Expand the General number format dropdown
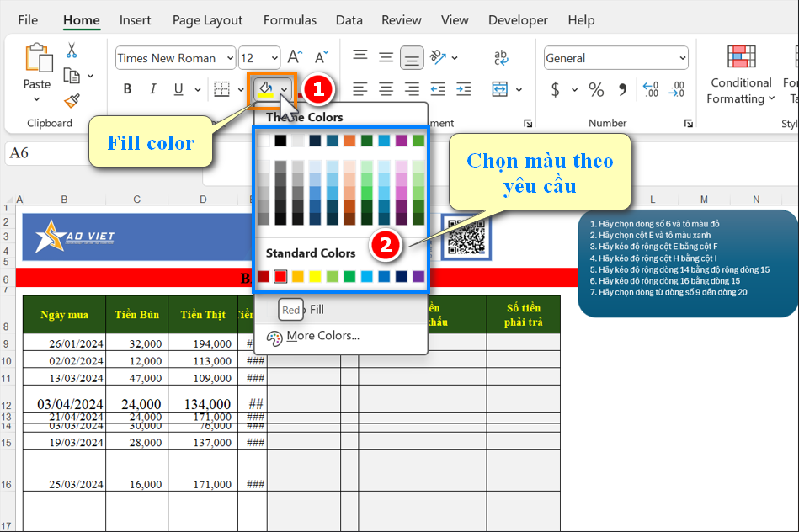Image resolution: width=799 pixels, height=532 pixels. (x=682, y=58)
